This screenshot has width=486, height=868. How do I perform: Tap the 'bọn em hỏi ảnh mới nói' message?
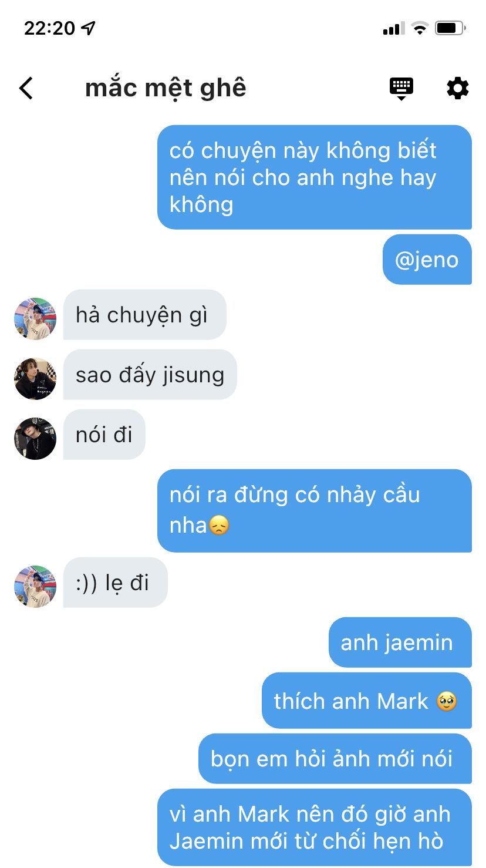click(335, 759)
